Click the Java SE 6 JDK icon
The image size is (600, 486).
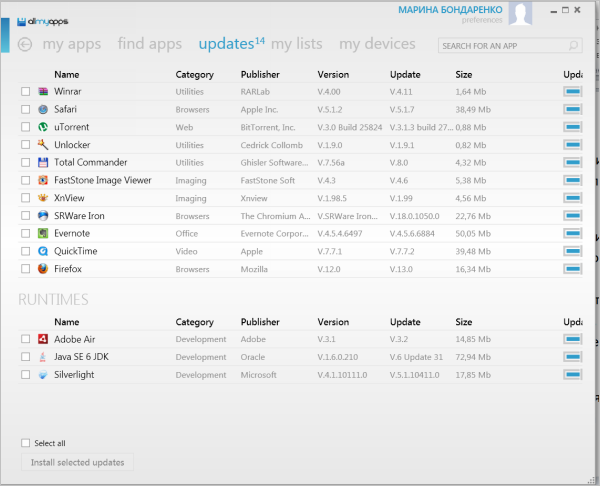click(x=43, y=357)
